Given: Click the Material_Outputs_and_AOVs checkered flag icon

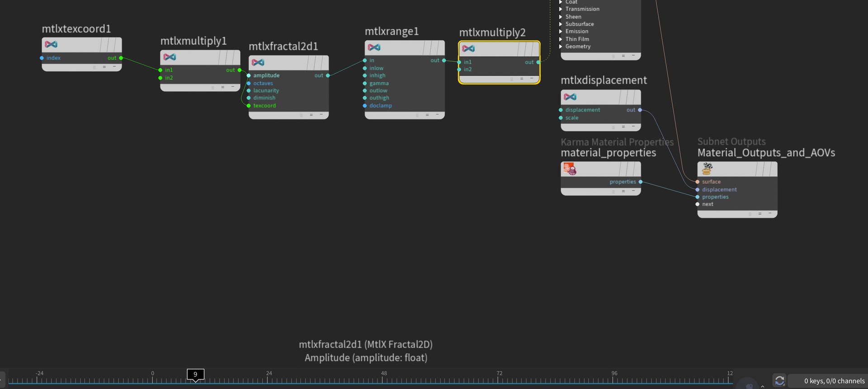Looking at the screenshot, I should pyautogui.click(x=708, y=169).
